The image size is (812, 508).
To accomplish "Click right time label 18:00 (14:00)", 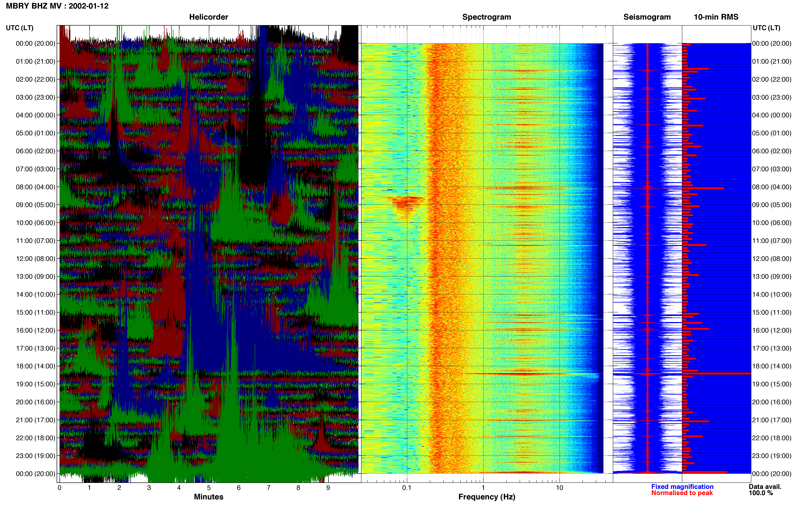I will click(772, 366).
